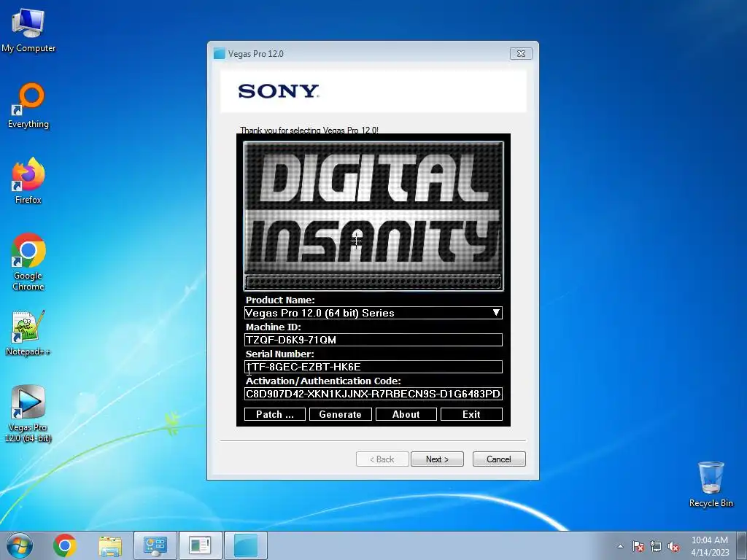
Task: Click the Show Desktop strip
Action: 743,545
